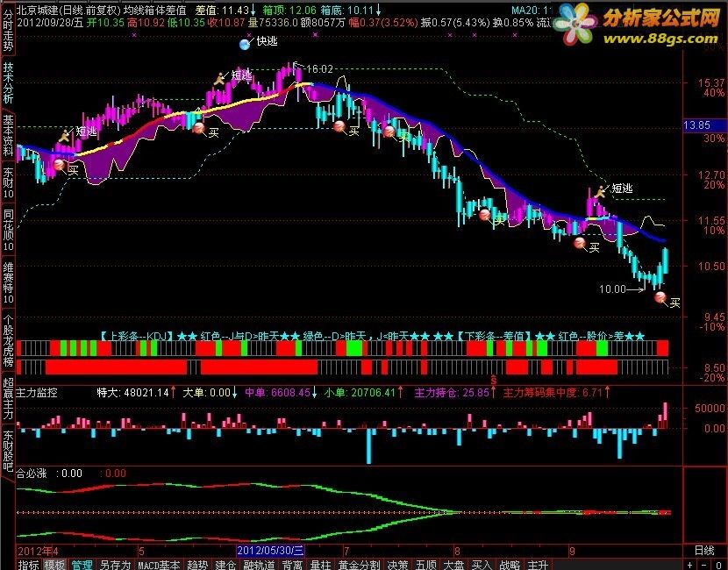
Task: Select the 同花顺10 side tab
Action: click(8, 230)
